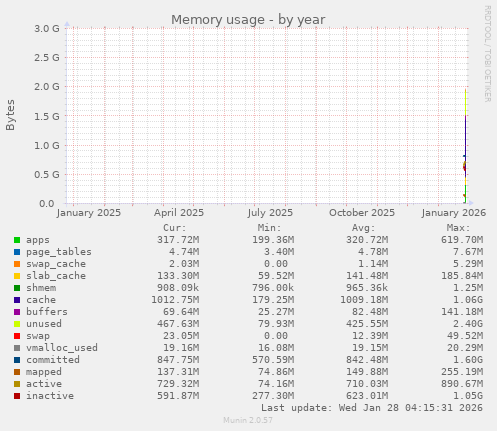
Task: Select the committed legend label
Action: 53,360
